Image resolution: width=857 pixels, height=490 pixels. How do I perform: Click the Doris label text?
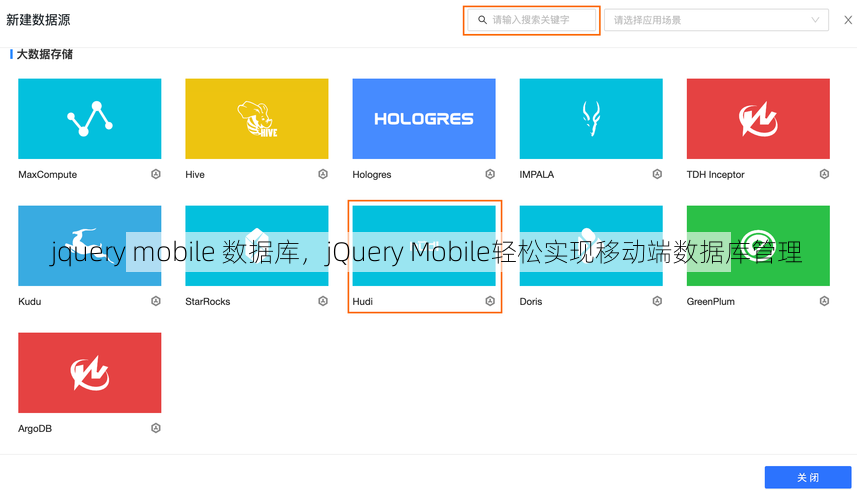click(531, 302)
